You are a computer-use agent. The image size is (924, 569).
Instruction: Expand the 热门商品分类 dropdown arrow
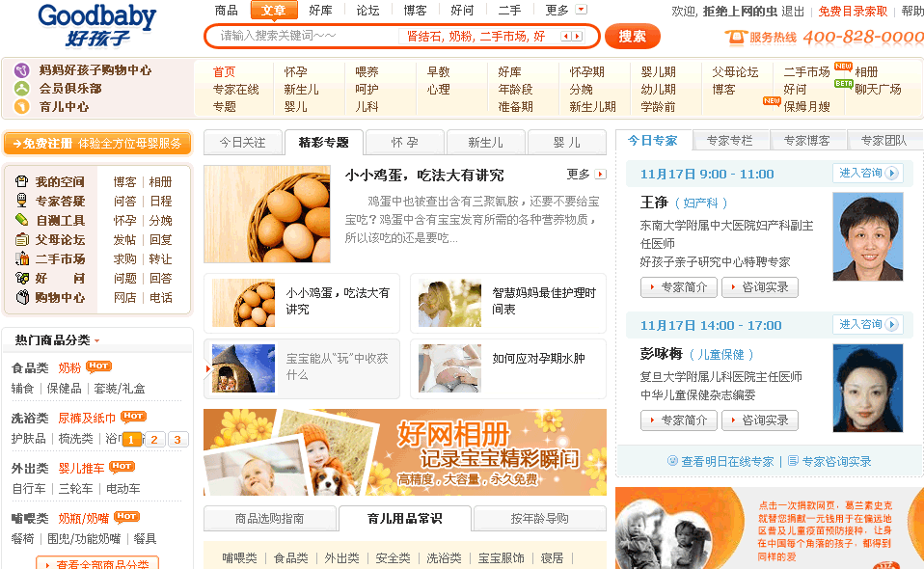point(96,341)
